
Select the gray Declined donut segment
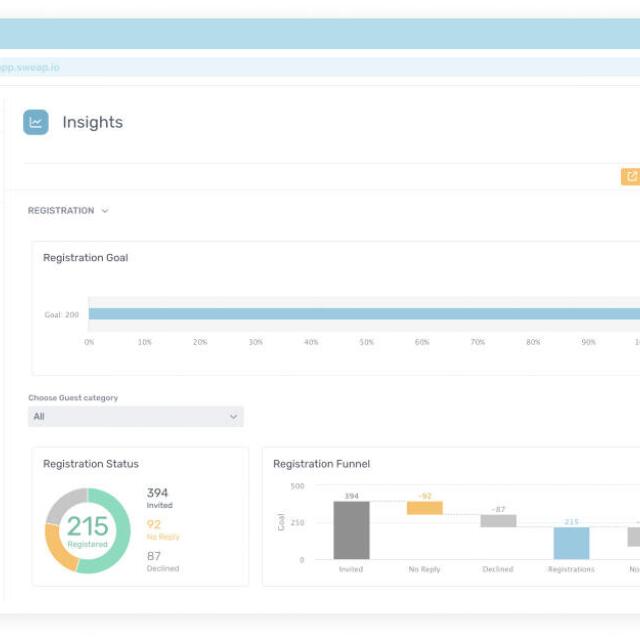(63, 503)
